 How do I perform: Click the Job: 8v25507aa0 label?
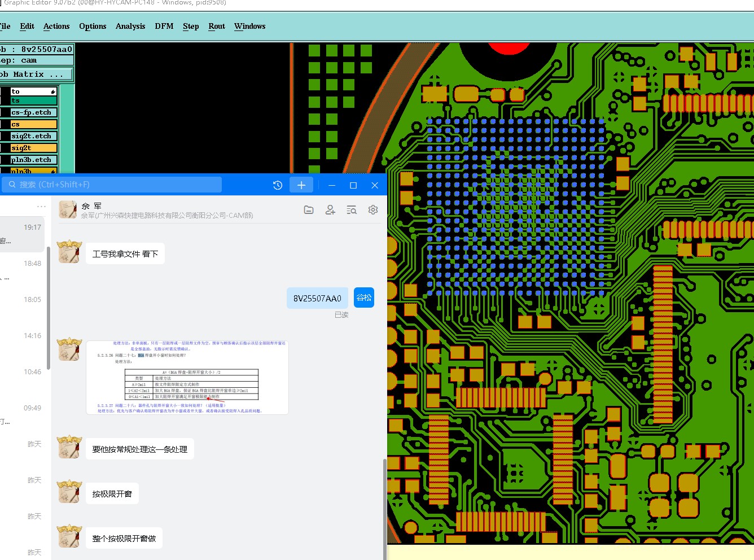click(36, 49)
